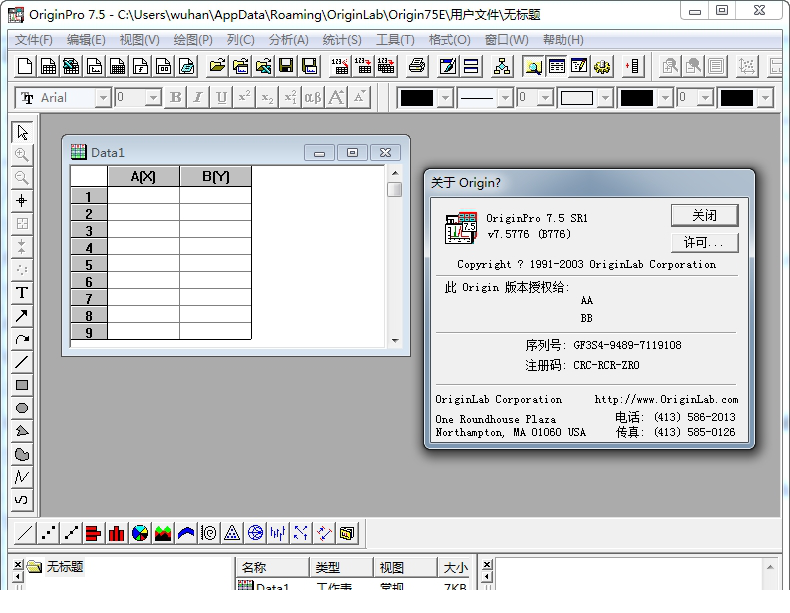Click the 名称 column header
Screen dimensions: 790x613
click(272, 568)
